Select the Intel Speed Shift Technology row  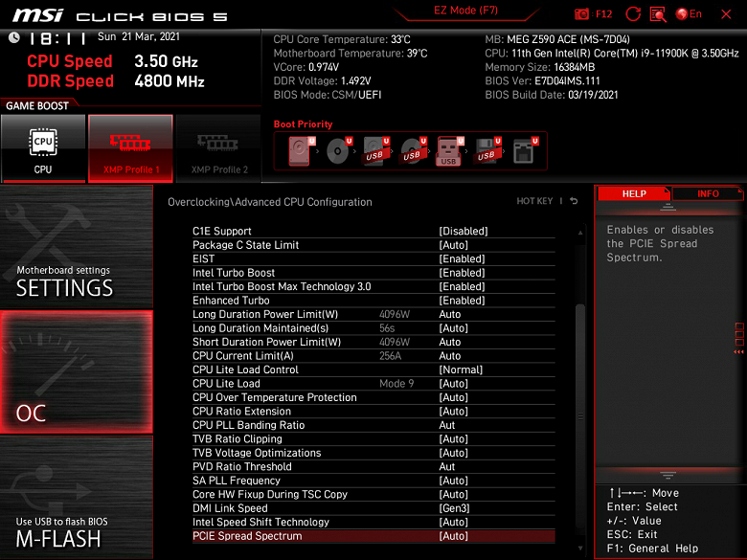tap(373, 522)
